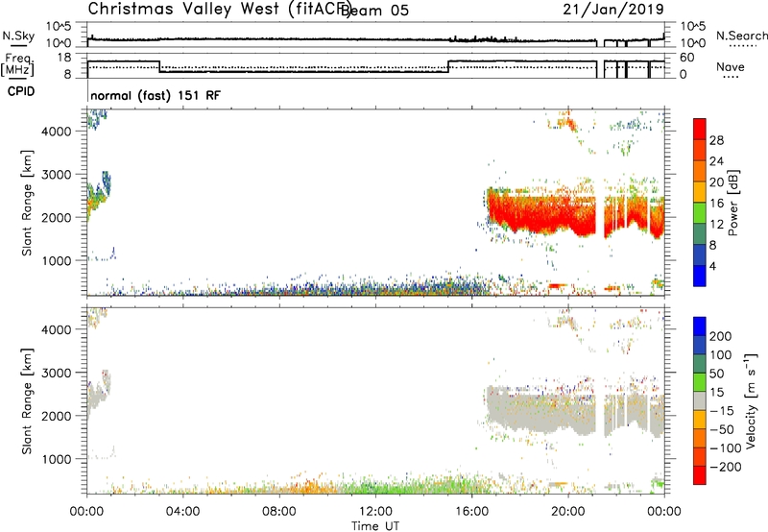Click the 'Velocity [m s-1]' colorbar label

click(751, 400)
